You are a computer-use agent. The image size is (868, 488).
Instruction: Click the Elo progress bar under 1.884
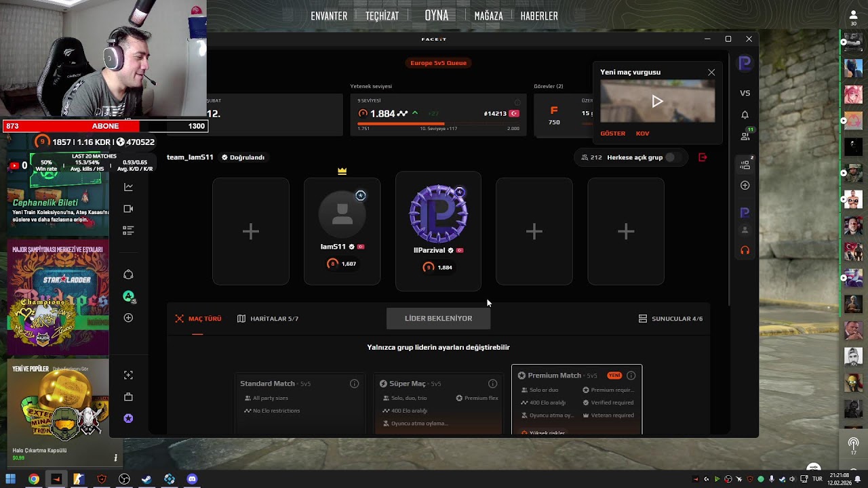(x=438, y=123)
